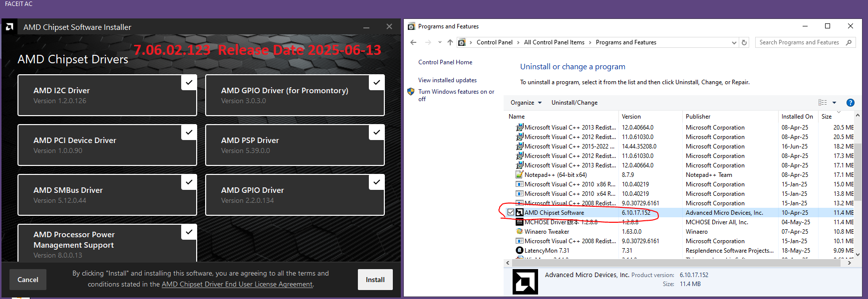
Task: Deselect AMD GPIO Driver version 2.2.0.134 checkbox
Action: click(x=376, y=182)
